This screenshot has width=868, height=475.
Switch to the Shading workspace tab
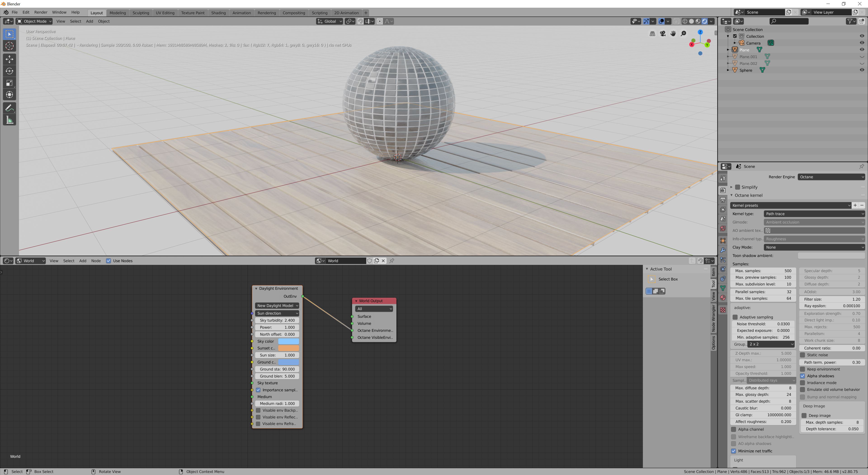(x=218, y=13)
